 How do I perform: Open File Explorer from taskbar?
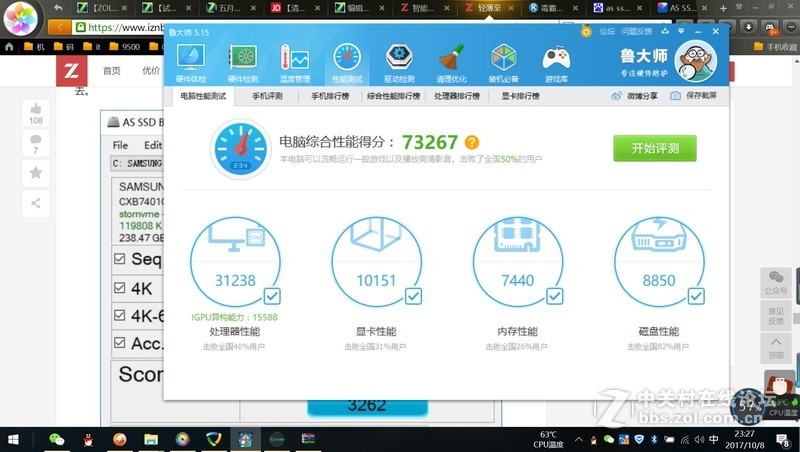[x=151, y=440]
